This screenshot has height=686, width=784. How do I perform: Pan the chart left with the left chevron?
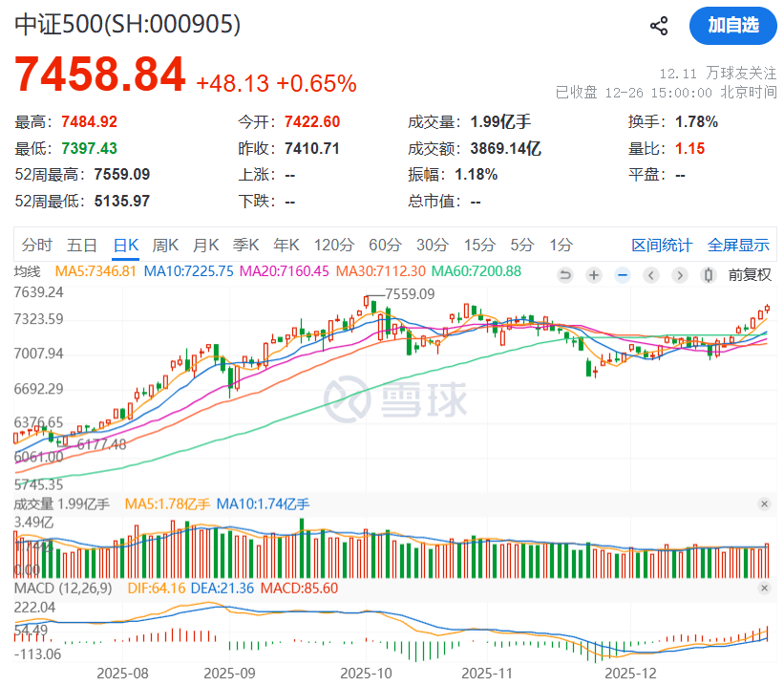651,275
